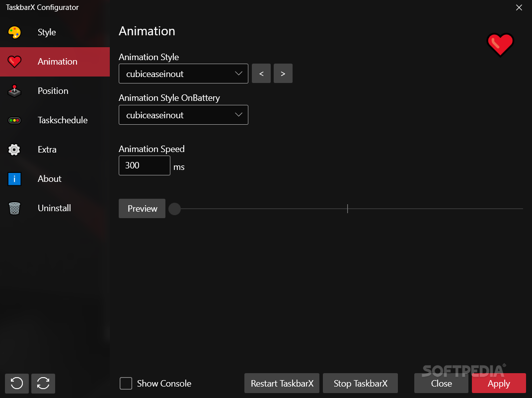Click the refresh/reload settings icon button
Viewport: 532px width, 398px height.
[x=43, y=384]
